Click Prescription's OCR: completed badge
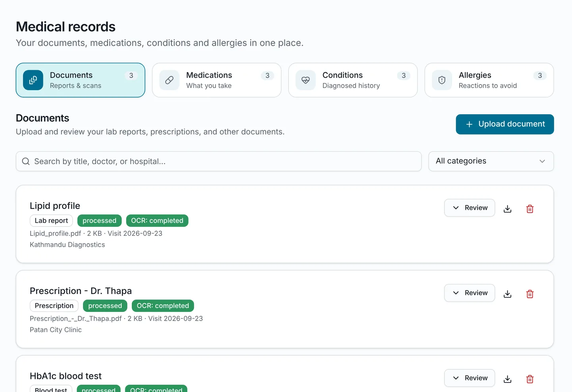The image size is (572, 392). point(163,306)
